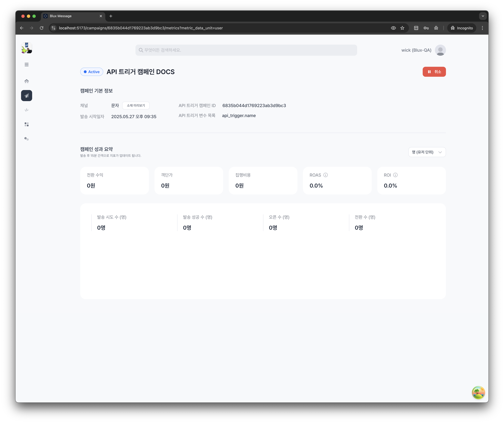Open the side panel icon in the Chrome toolbar

(416, 28)
